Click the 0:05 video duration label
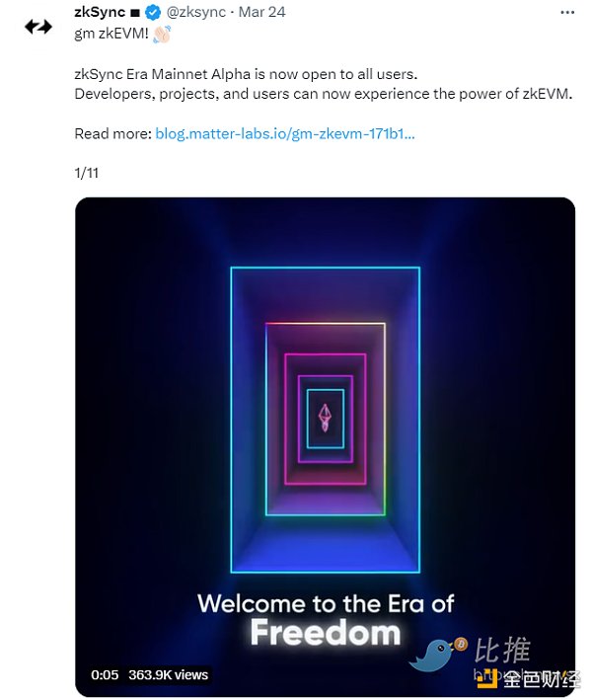592x700 pixels. (105, 675)
